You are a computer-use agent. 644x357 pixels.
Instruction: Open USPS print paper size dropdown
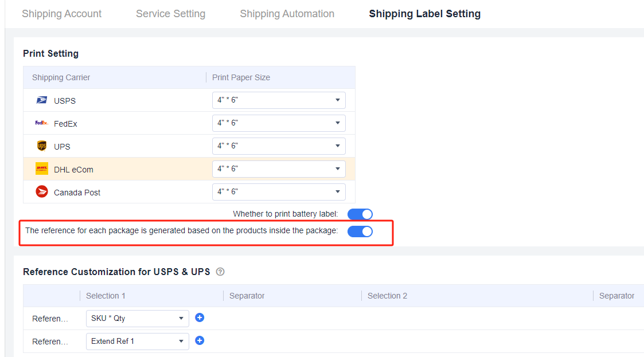click(279, 100)
